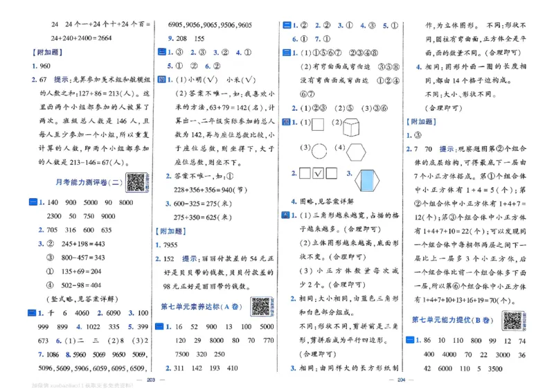The height and width of the screenshot is (392, 554).
Task: Click 【附加题】 heading above '1. 7955'
Action: tap(170, 231)
